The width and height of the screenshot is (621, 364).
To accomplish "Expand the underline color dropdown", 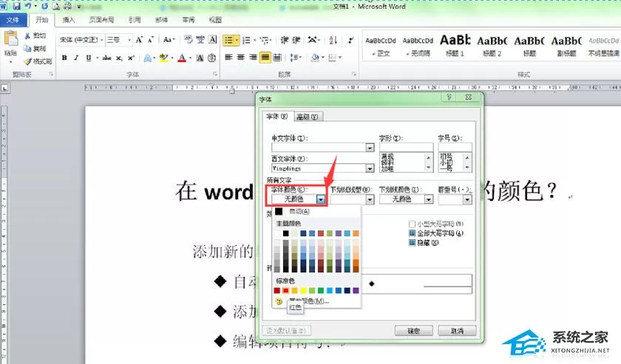I will coord(429,199).
